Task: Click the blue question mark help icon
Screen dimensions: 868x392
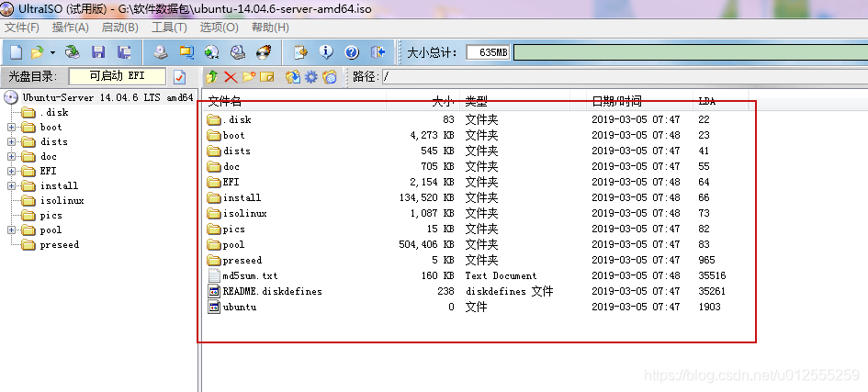Action: pyautogui.click(x=352, y=52)
